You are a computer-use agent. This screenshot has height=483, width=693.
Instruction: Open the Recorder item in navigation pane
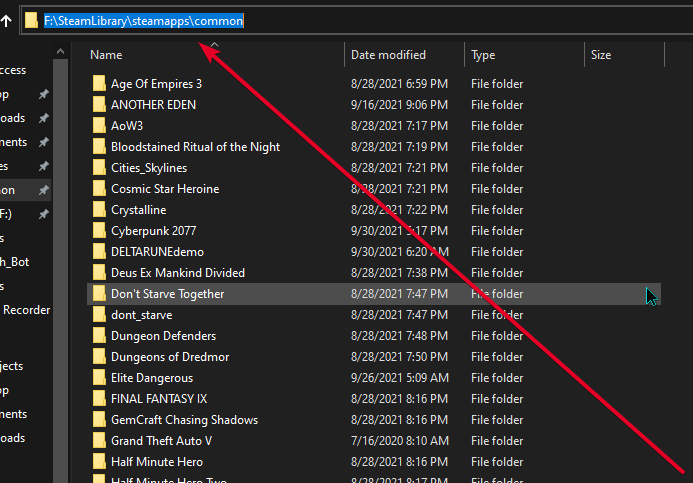[27, 310]
